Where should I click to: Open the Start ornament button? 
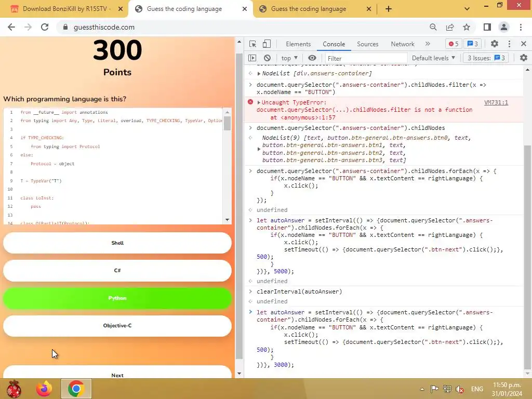click(x=14, y=389)
